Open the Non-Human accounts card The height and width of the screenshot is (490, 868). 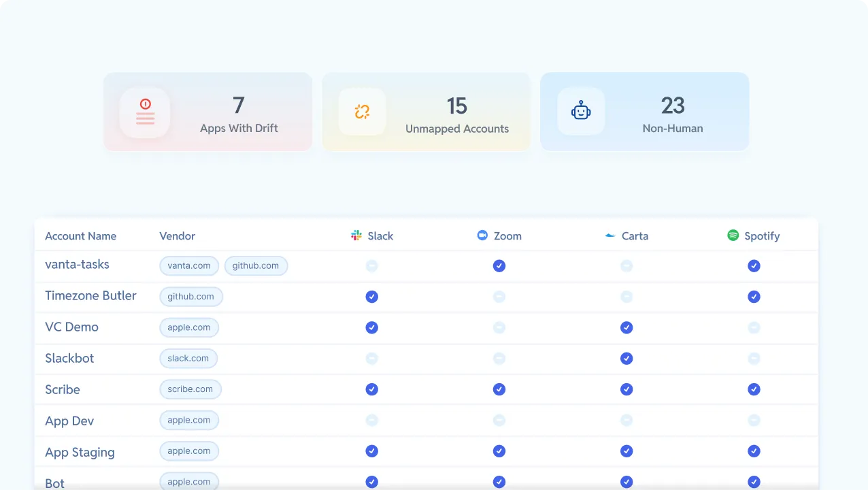point(645,112)
